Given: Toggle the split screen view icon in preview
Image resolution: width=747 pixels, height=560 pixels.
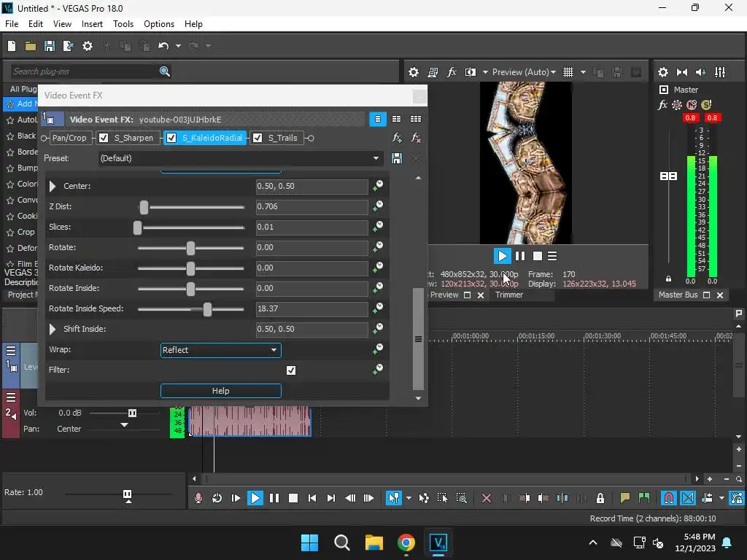Looking at the screenshot, I should [471, 72].
